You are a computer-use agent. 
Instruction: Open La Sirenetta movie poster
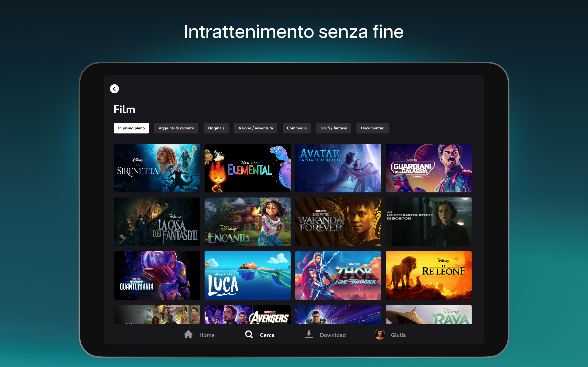157,168
